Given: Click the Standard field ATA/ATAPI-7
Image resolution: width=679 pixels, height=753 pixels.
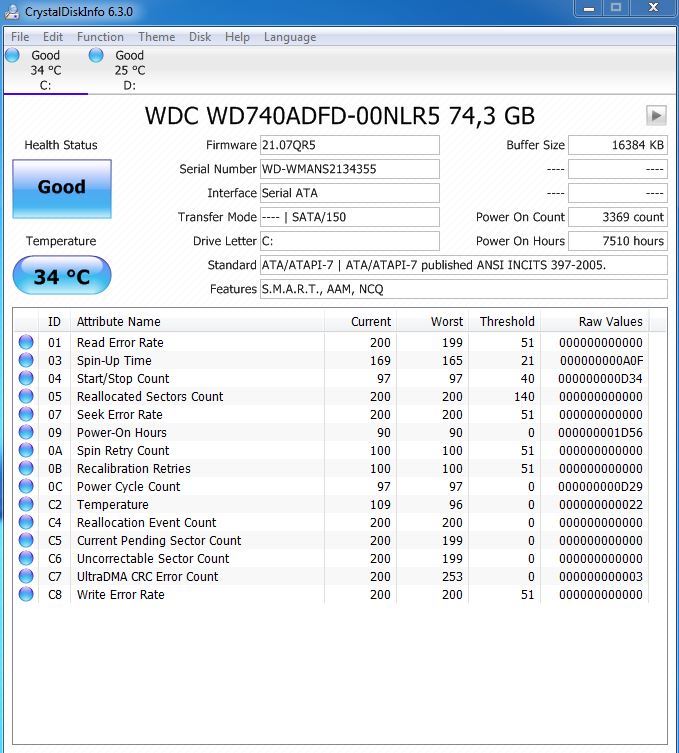Looking at the screenshot, I should tap(464, 265).
